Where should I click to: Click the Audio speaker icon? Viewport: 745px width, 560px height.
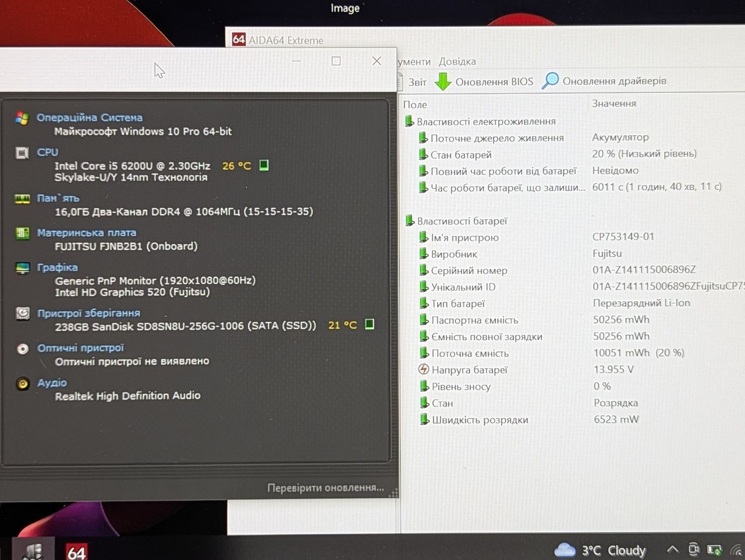(23, 384)
